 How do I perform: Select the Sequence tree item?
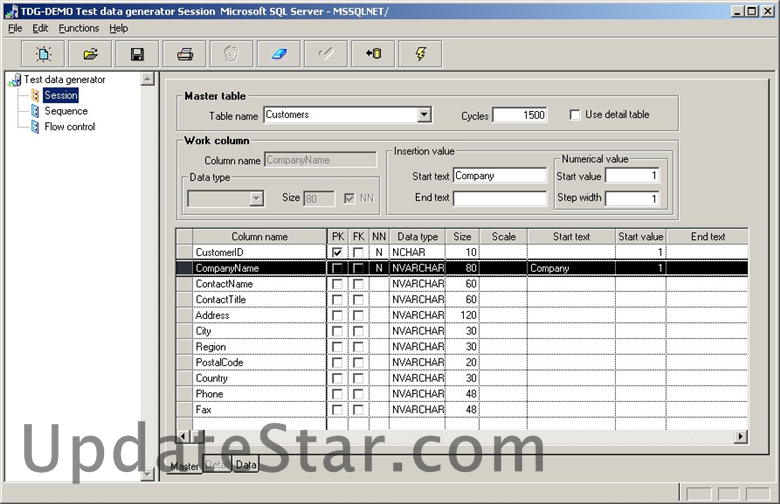point(66,111)
